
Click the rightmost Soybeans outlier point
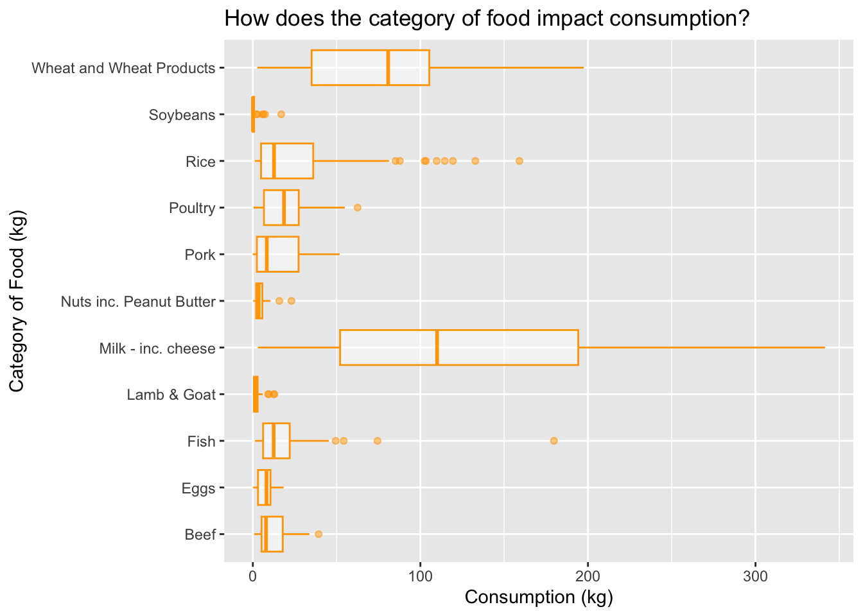[281, 114]
